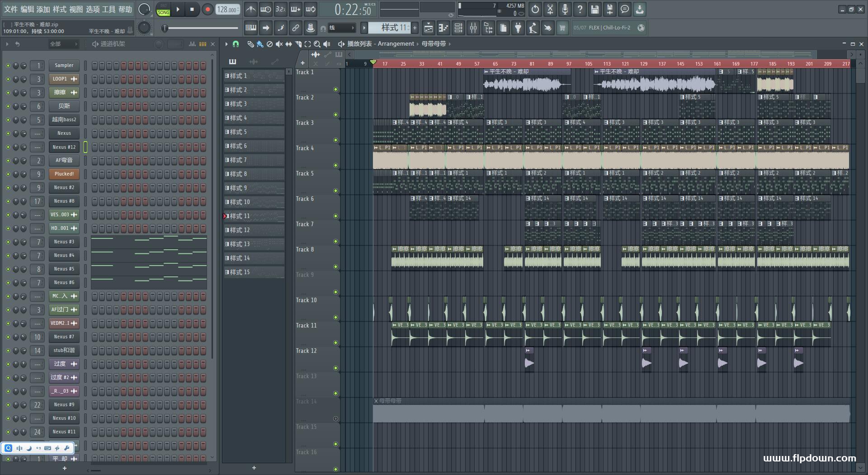868x475 pixels.
Task: Toggle the metronome icon
Action: coord(251,9)
